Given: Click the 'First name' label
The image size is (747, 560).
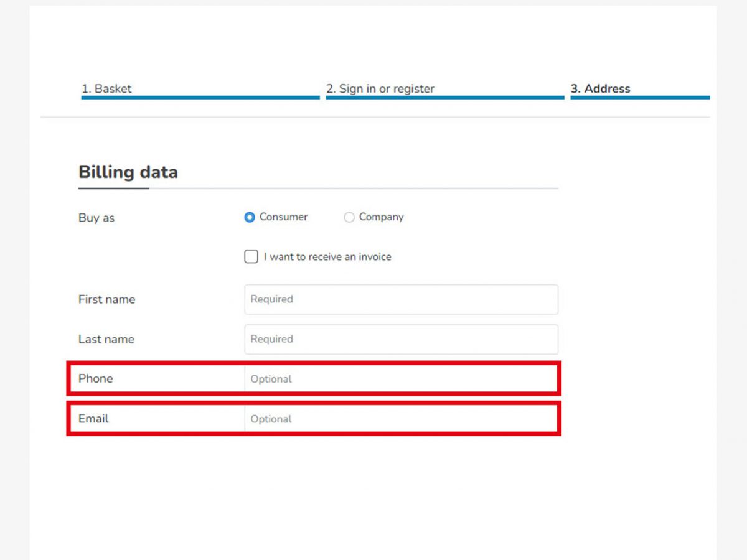Looking at the screenshot, I should (x=106, y=299).
